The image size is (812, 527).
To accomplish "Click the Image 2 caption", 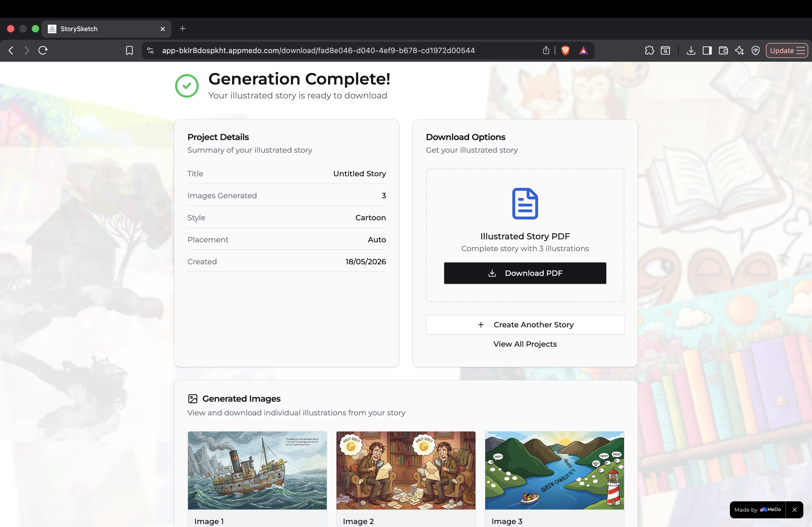I will (x=358, y=521).
